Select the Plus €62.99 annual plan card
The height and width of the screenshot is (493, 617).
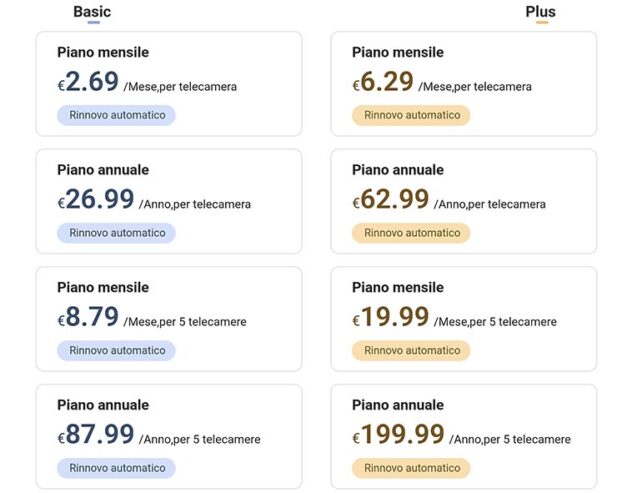point(463,201)
